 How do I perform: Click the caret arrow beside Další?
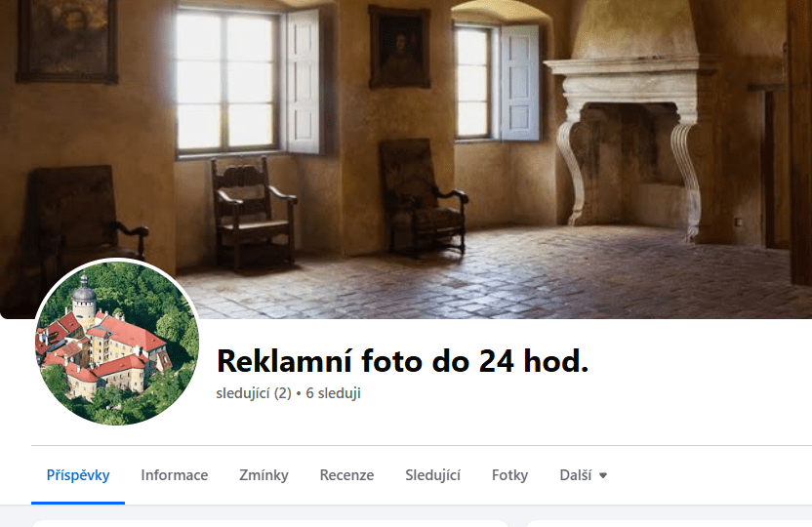(x=603, y=475)
